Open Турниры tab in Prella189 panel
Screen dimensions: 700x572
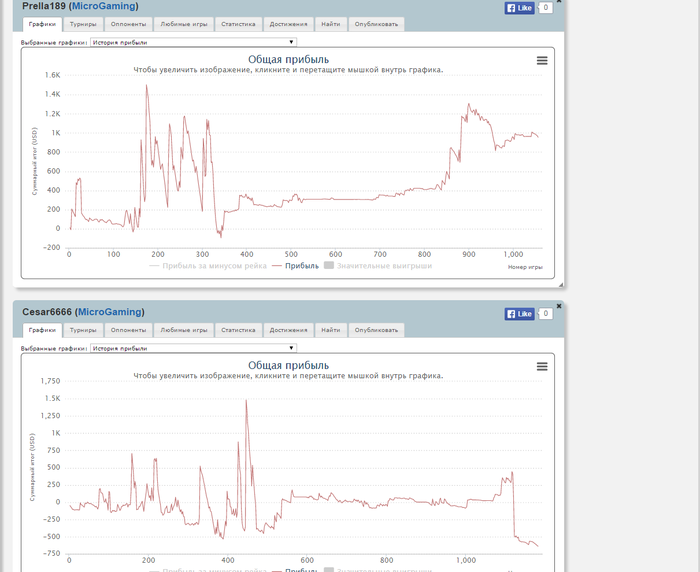point(83,24)
